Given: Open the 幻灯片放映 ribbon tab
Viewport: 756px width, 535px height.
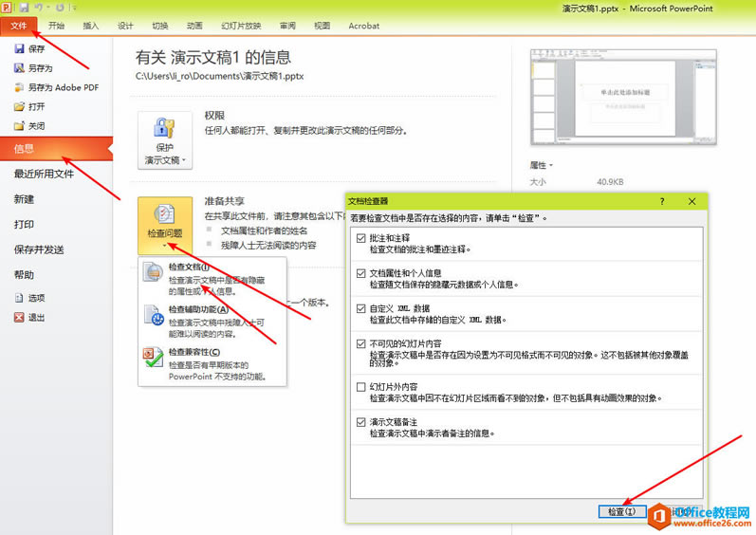Looking at the screenshot, I should pyautogui.click(x=241, y=26).
